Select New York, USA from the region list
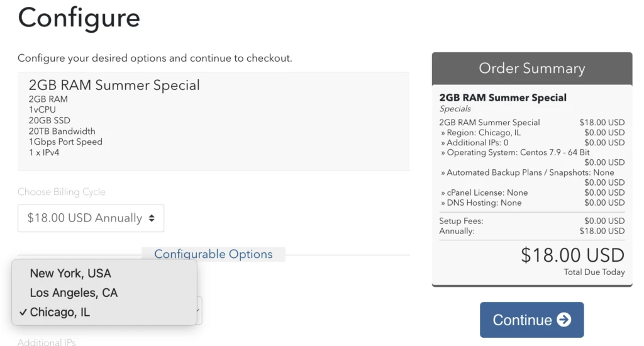 [70, 274]
